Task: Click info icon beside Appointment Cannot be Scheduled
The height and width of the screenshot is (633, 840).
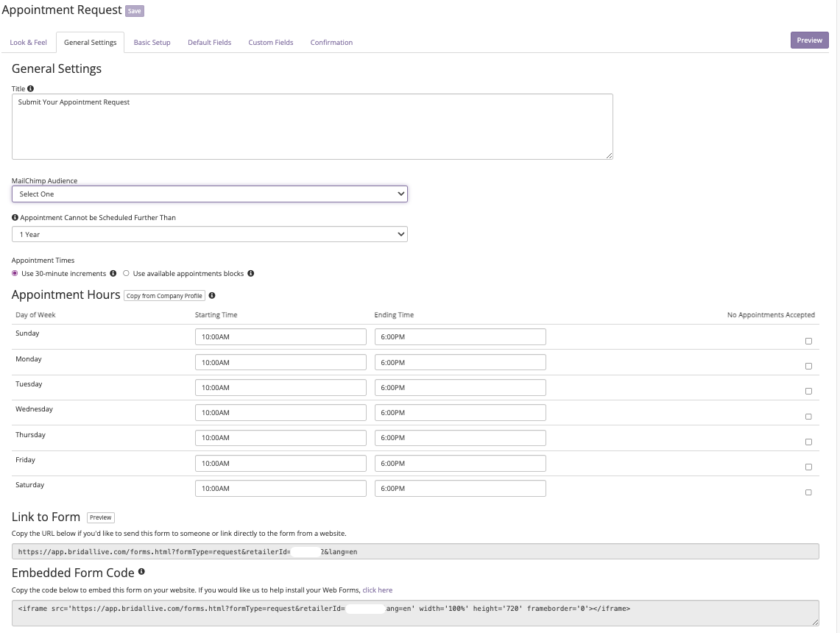Action: 15,217
